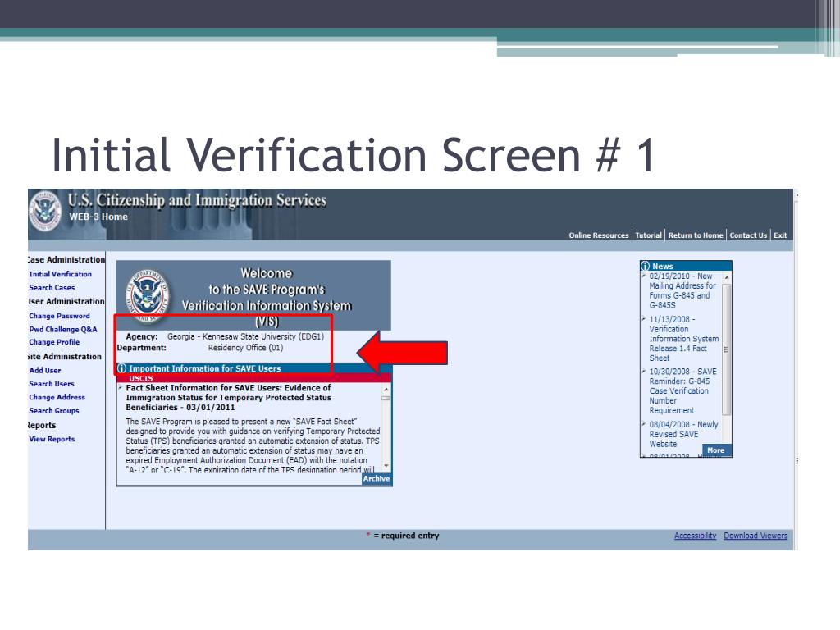Open news item 02/19/2010 New Mailing Address

point(682,290)
